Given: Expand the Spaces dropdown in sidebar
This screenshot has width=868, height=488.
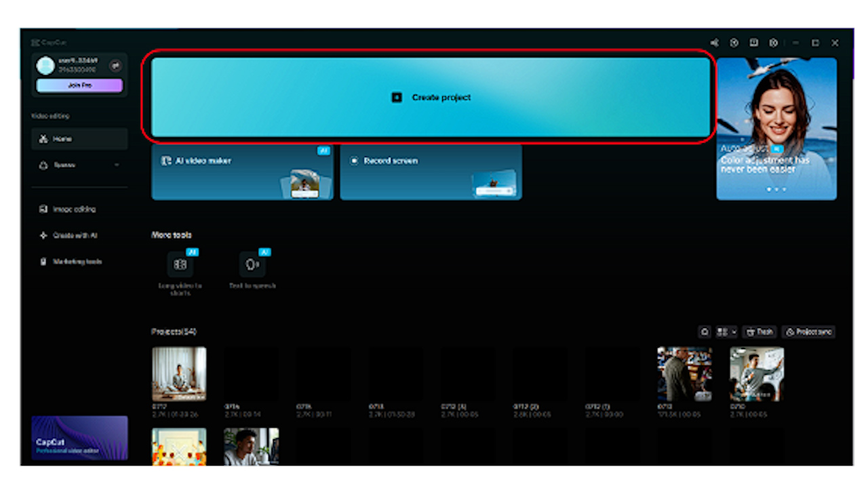Looking at the screenshot, I should pyautogui.click(x=116, y=165).
